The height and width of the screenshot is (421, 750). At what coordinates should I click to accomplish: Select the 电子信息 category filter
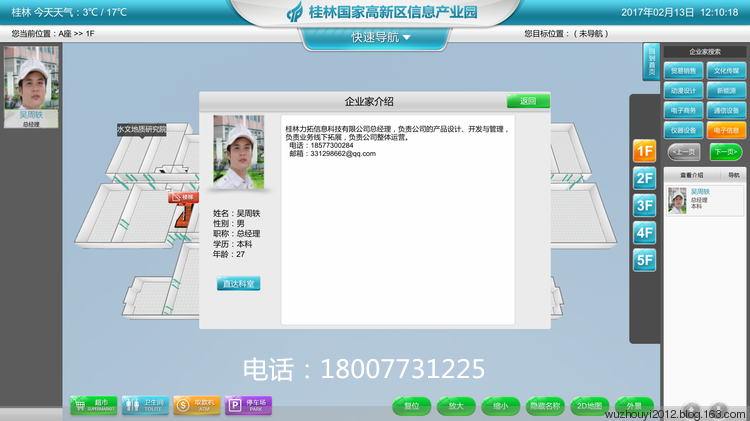coord(725,130)
